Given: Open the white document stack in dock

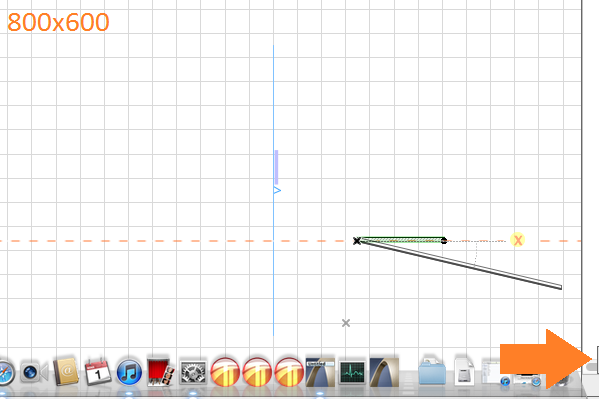Looking at the screenshot, I should point(464,372).
